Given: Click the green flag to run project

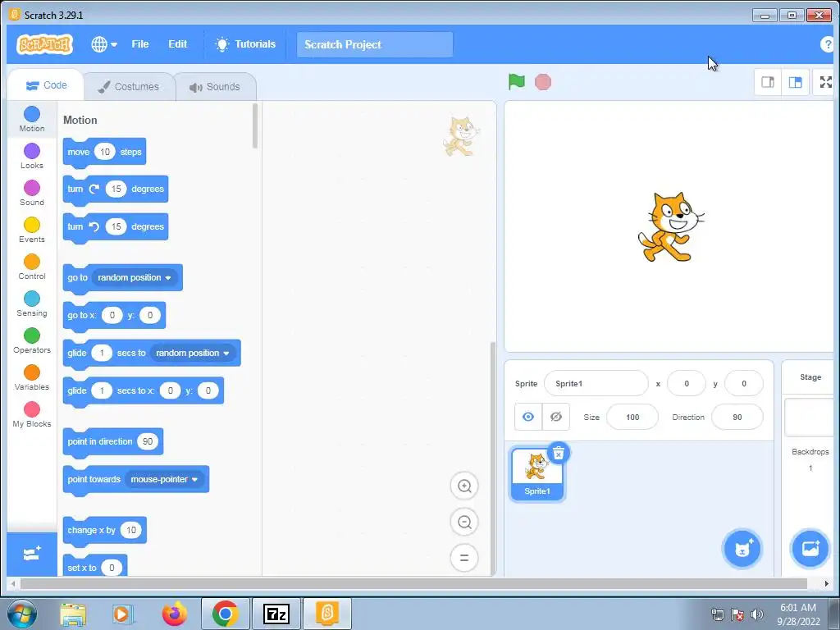Looking at the screenshot, I should 517,82.
